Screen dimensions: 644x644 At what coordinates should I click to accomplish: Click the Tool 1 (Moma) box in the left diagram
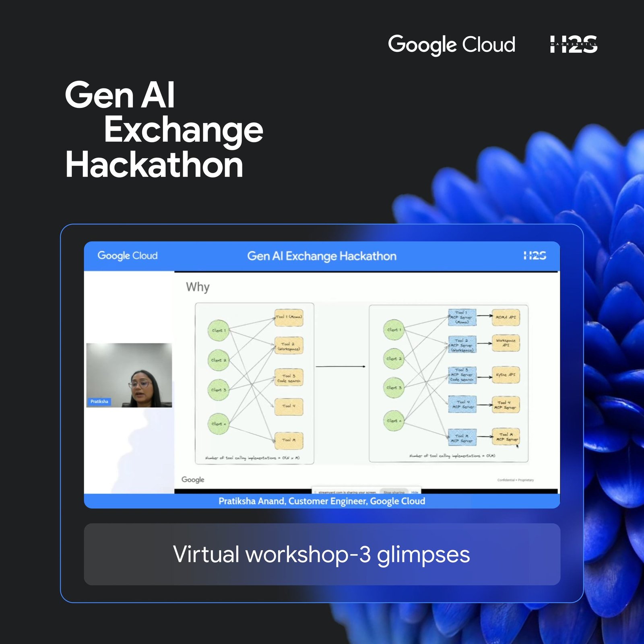(289, 317)
